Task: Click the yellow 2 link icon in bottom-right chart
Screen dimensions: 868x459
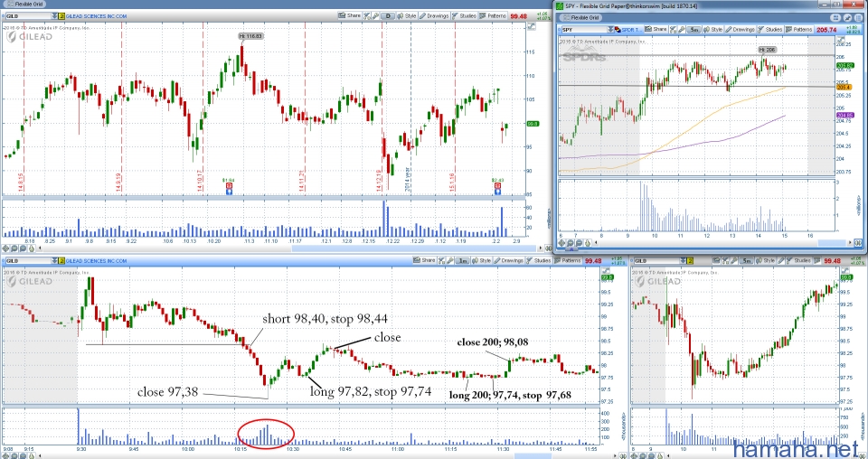Action: click(x=690, y=261)
